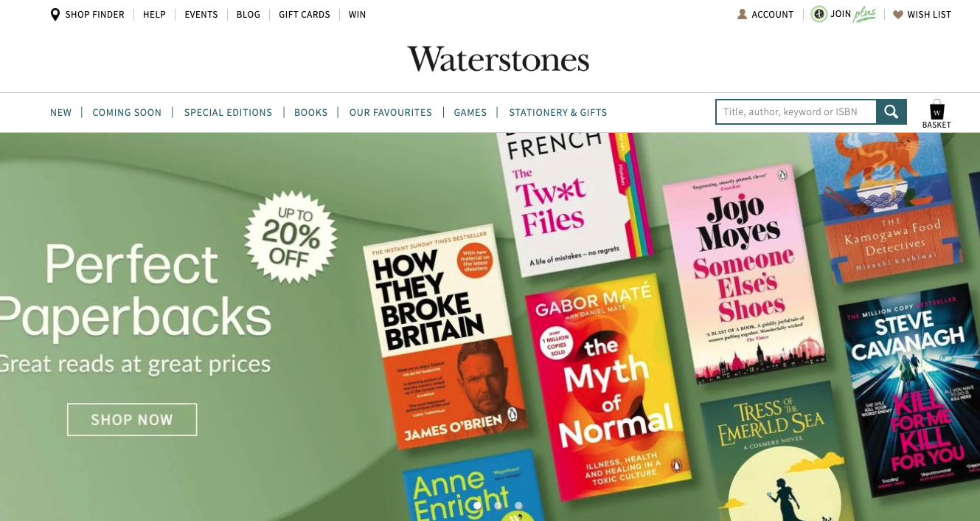Click the title, author, keyword search field
Viewport: 980px width, 521px height.
(796, 111)
